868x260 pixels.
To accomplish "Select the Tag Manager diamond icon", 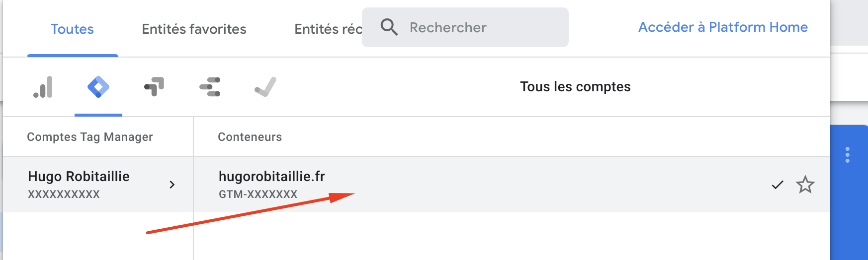I will pyautogui.click(x=98, y=87).
